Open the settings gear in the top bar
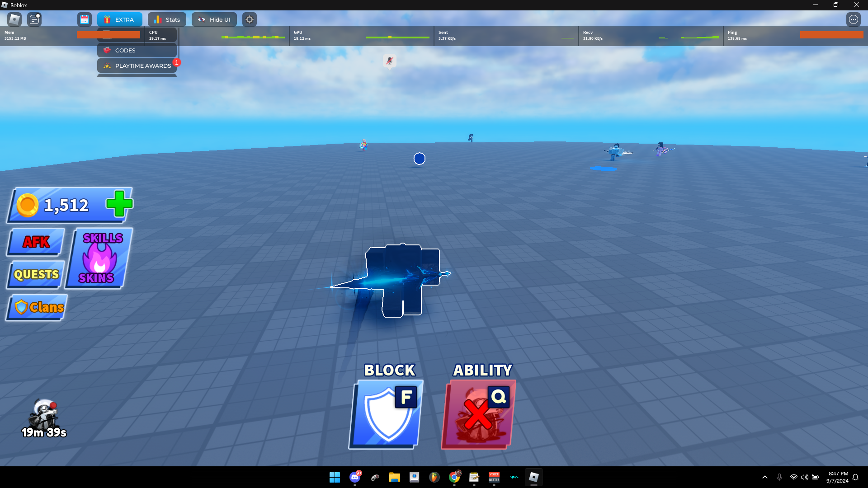Screen dimensions: 868x488 [x=250, y=19]
